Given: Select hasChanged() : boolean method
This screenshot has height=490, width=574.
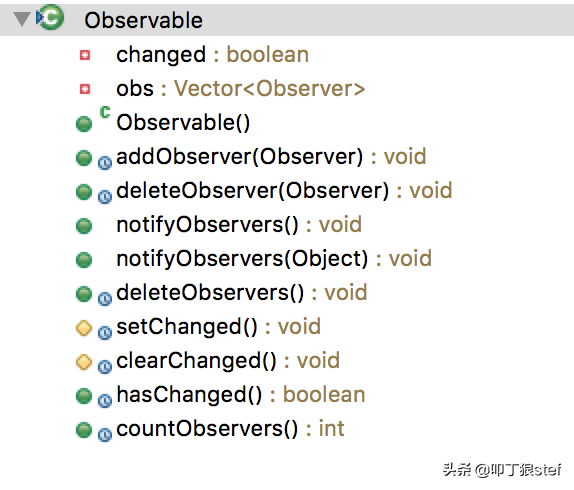Looking at the screenshot, I should [x=241, y=395].
